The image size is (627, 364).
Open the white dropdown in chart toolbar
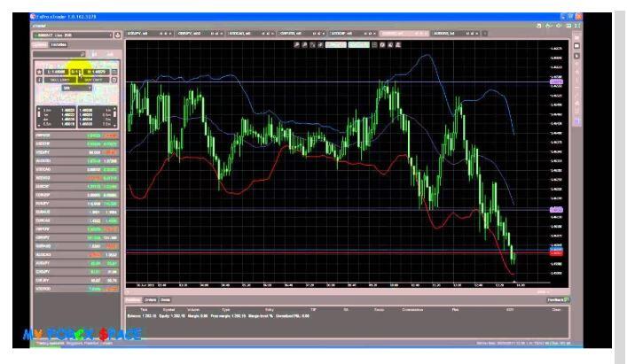[x=335, y=44]
